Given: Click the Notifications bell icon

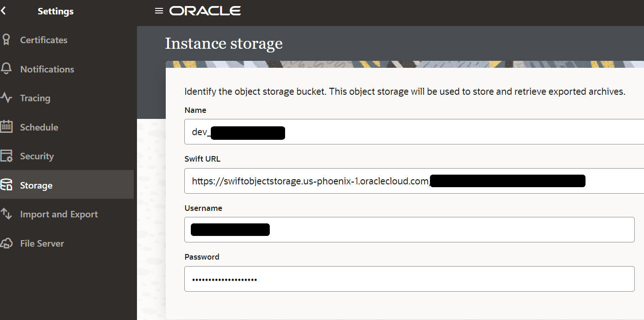Looking at the screenshot, I should 6,69.
